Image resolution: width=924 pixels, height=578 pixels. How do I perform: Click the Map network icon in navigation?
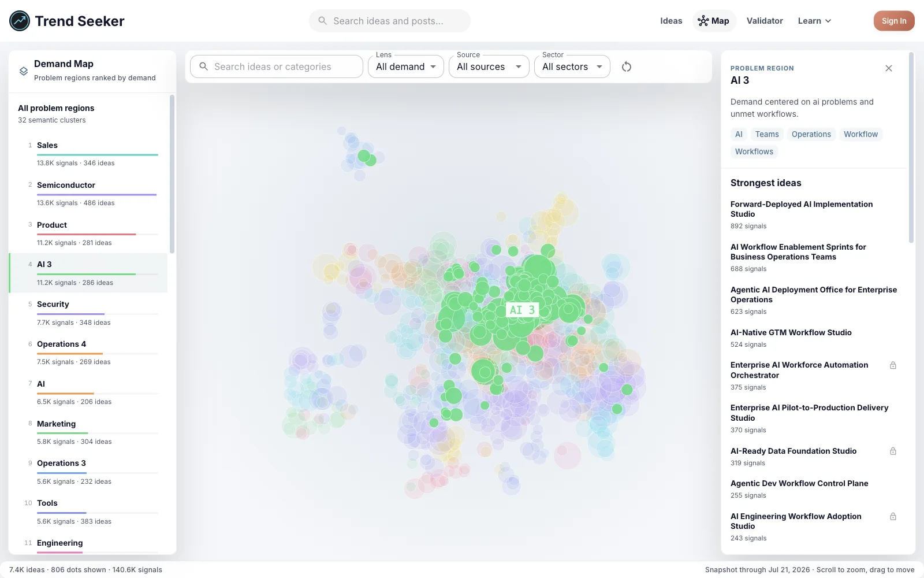pos(703,21)
